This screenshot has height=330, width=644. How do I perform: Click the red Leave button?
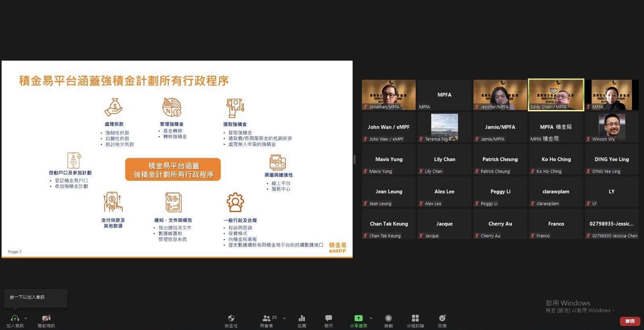point(630,321)
